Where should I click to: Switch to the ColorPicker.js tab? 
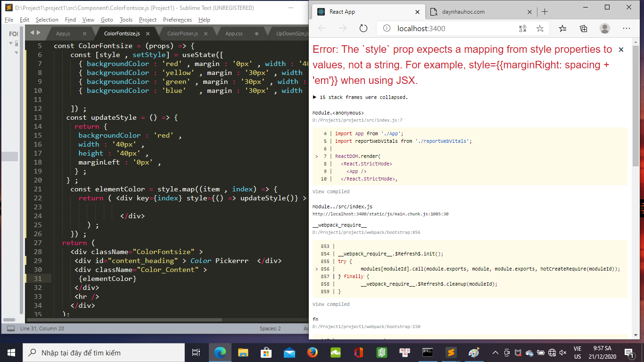182,33
